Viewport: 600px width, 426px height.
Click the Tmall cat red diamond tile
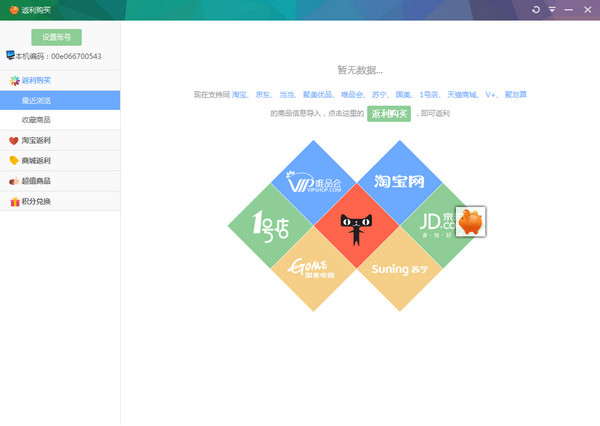click(356, 226)
